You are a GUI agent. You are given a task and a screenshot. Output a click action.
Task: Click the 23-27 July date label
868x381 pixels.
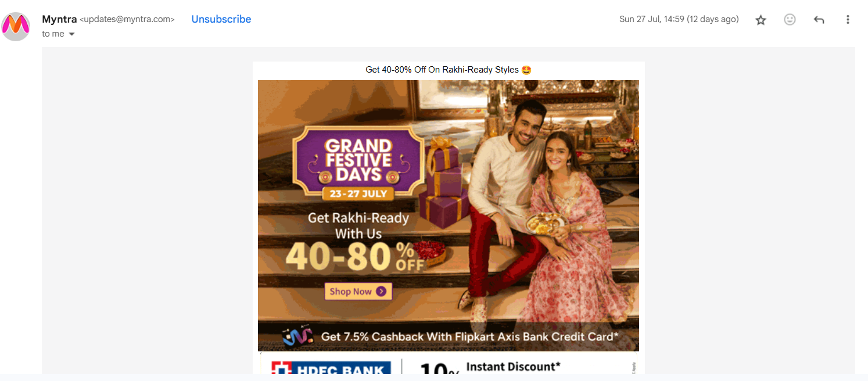pos(358,194)
